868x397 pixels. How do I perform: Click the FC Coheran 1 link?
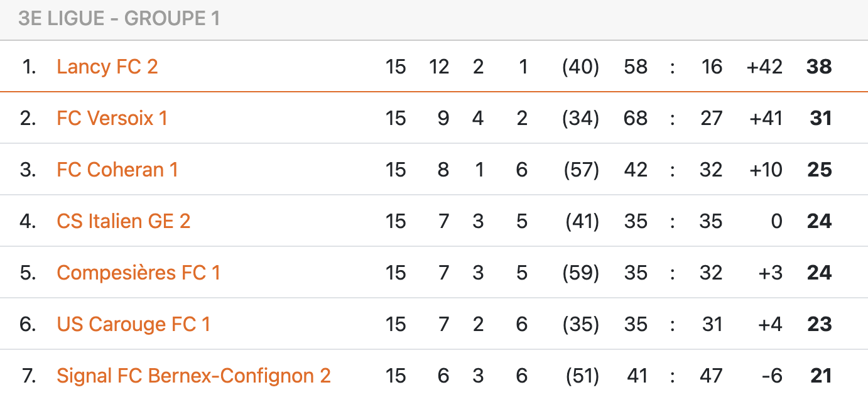(117, 170)
